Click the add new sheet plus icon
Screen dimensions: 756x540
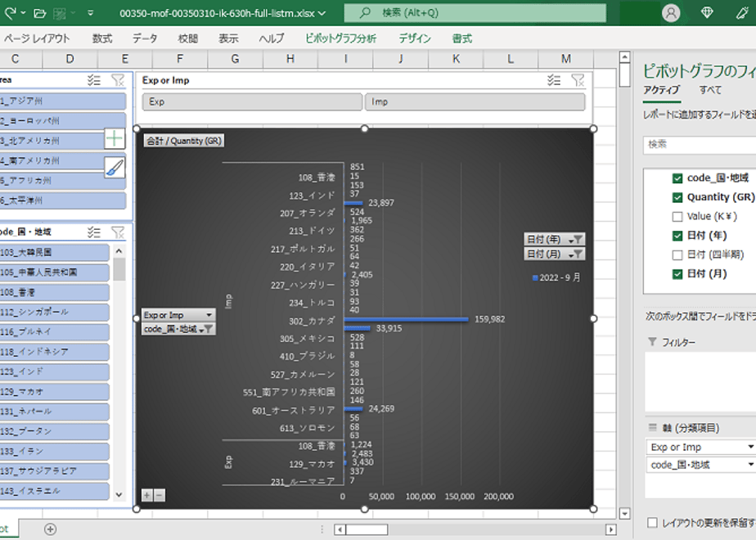coord(50,529)
